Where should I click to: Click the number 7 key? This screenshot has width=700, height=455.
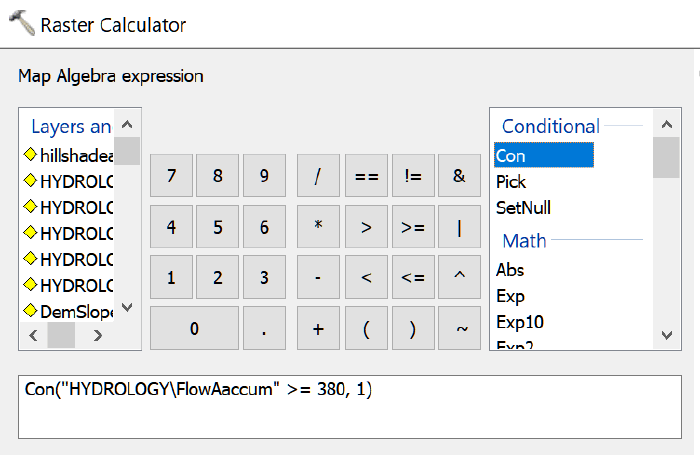coord(171,175)
